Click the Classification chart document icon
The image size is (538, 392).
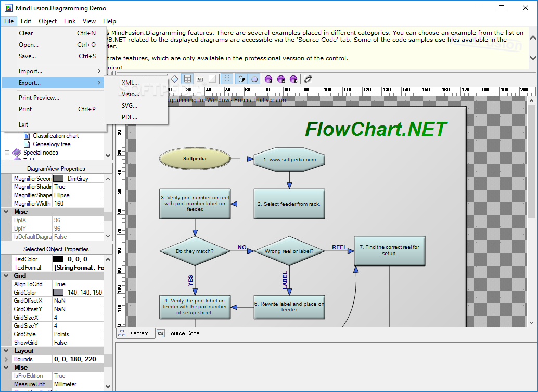[27, 136]
